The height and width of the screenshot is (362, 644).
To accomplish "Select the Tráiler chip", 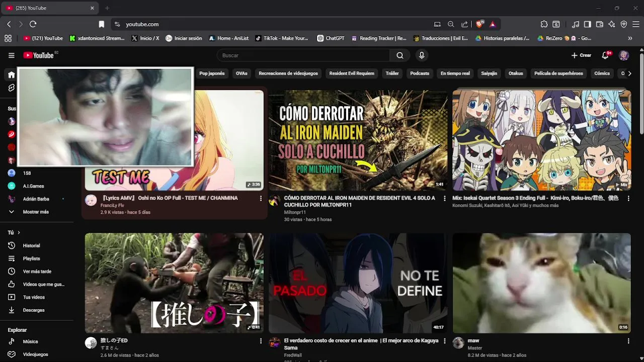I will pyautogui.click(x=392, y=73).
